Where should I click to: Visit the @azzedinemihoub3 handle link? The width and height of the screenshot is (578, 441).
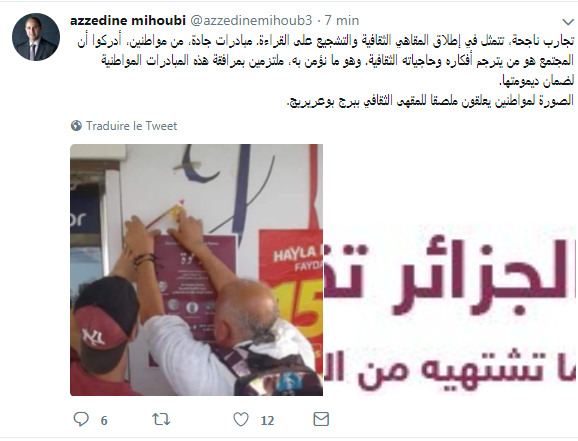(x=251, y=20)
